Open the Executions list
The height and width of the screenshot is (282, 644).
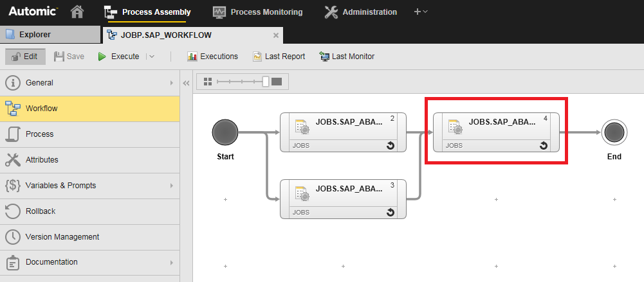click(212, 57)
